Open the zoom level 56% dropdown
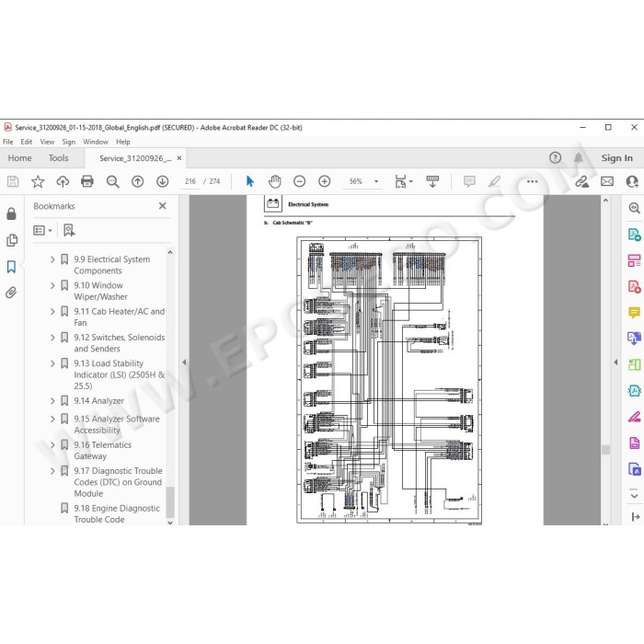The width and height of the screenshot is (644, 644). 376,181
